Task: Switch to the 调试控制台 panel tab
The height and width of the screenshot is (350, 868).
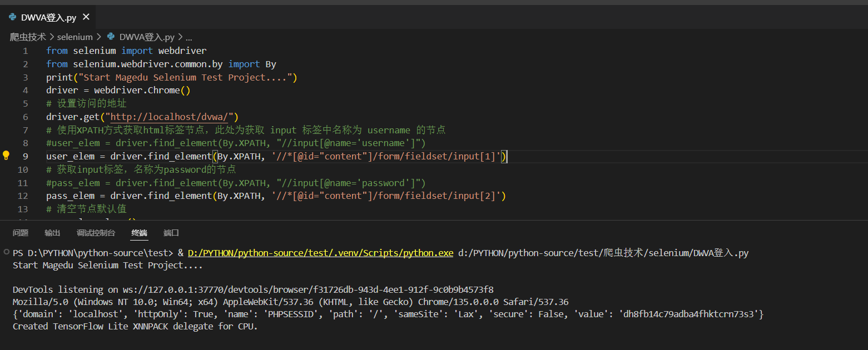Action: pyautogui.click(x=96, y=233)
